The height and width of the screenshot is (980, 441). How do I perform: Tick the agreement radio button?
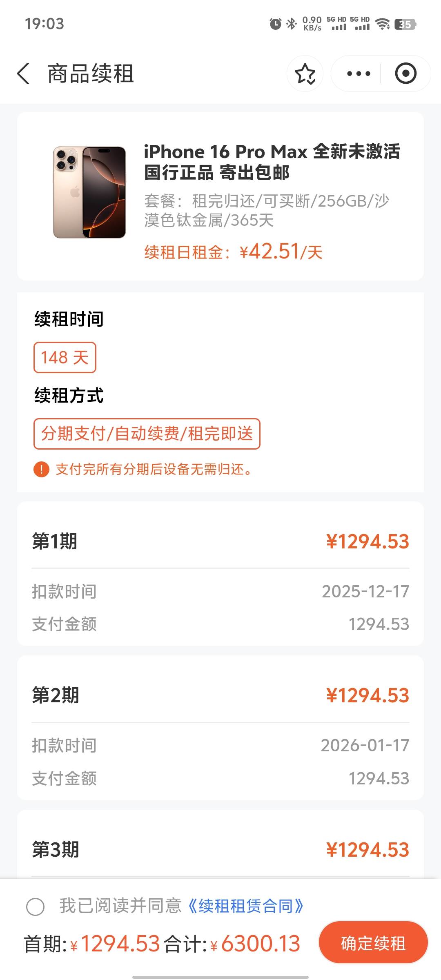click(x=36, y=907)
